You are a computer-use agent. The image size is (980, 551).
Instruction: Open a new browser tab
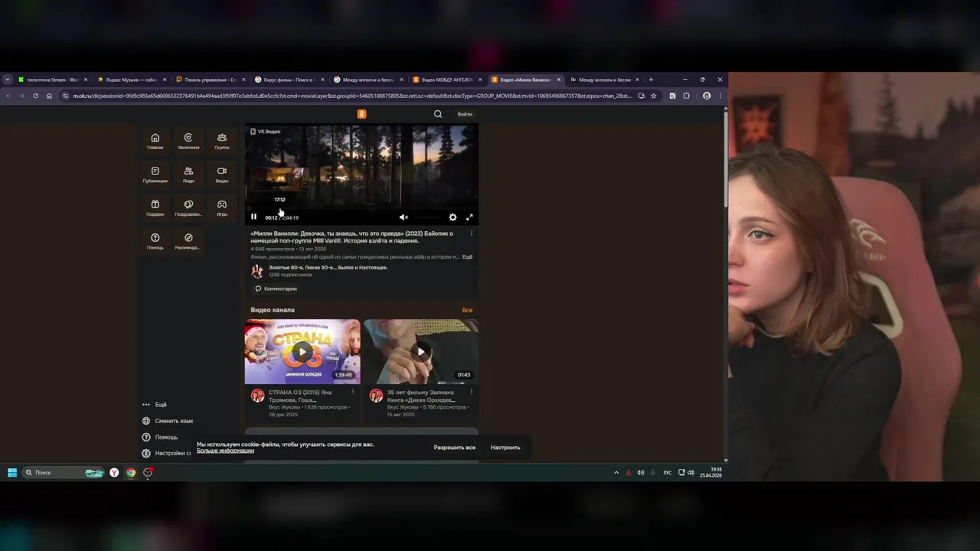pyautogui.click(x=651, y=80)
